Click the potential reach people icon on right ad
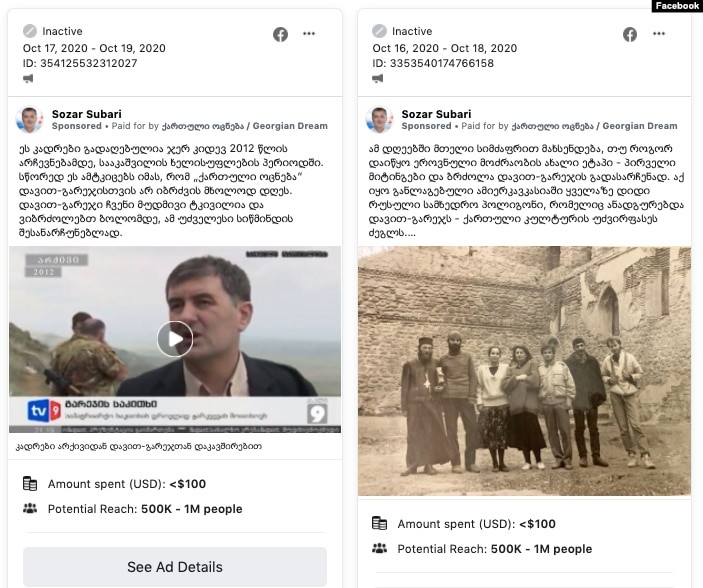 pyautogui.click(x=379, y=548)
